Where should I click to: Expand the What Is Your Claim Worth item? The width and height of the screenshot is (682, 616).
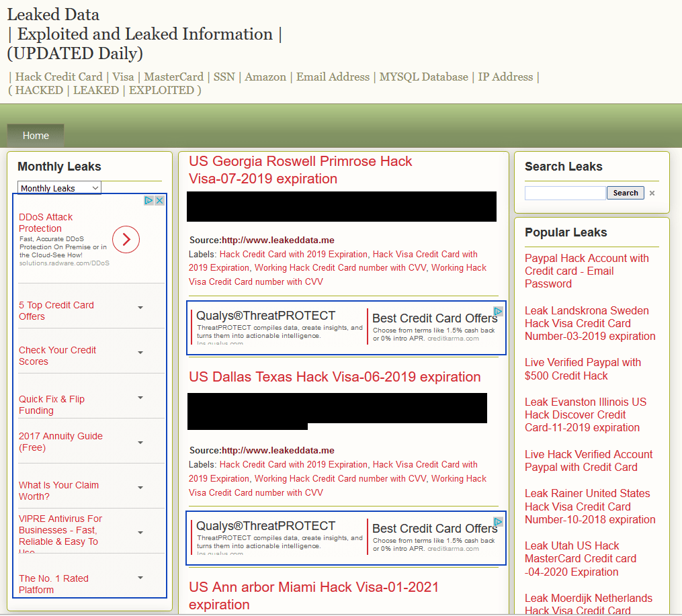point(140,487)
